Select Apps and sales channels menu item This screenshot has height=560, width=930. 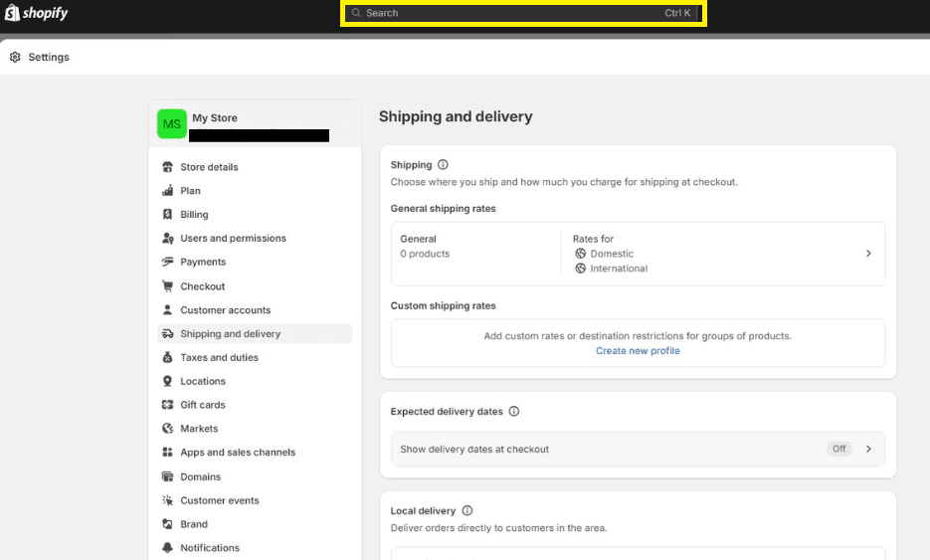click(x=238, y=453)
